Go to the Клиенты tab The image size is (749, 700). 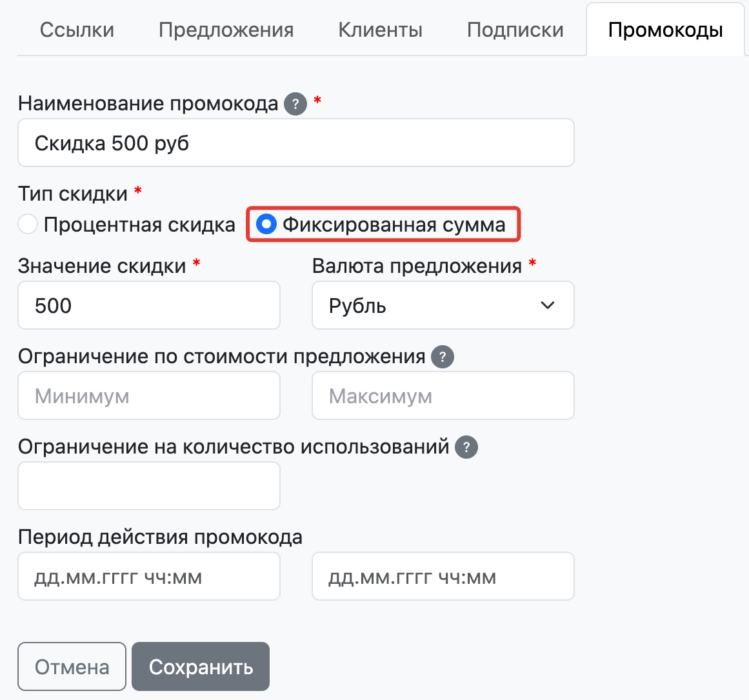pyautogui.click(x=380, y=30)
